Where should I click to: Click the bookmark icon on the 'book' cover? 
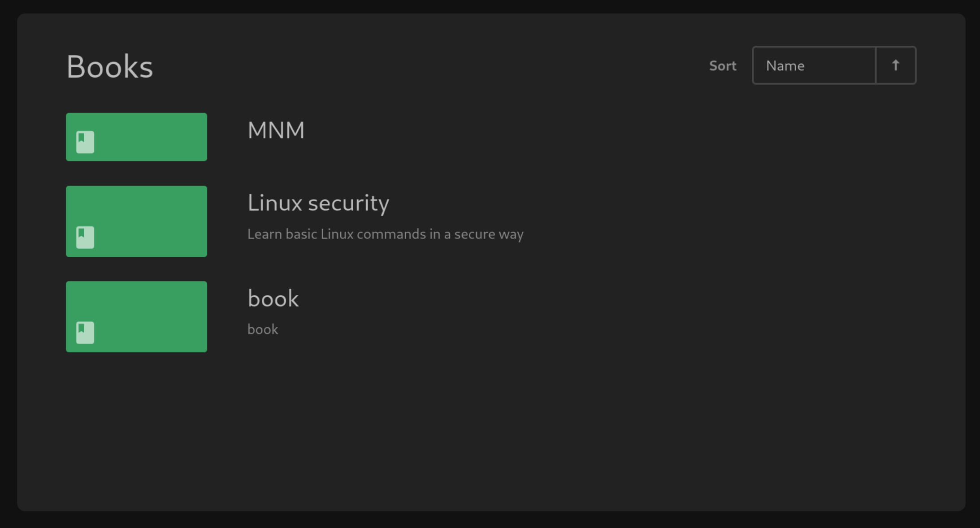coord(85,333)
